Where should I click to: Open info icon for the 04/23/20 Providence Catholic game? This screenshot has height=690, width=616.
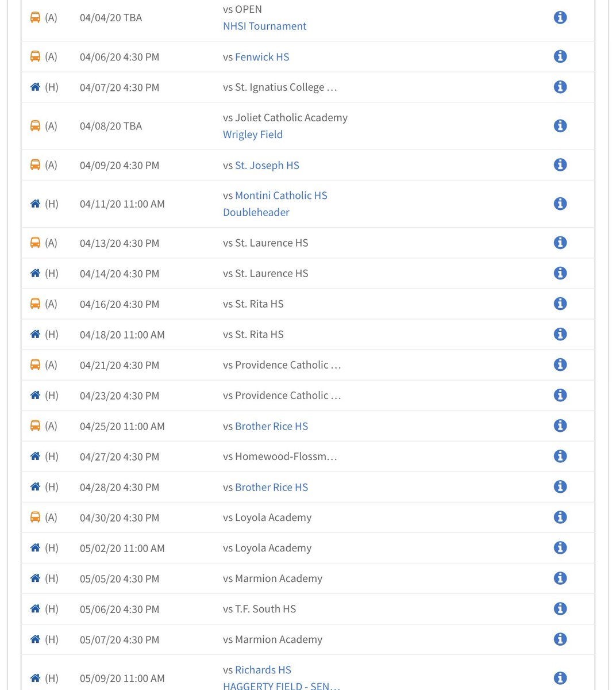tap(560, 395)
